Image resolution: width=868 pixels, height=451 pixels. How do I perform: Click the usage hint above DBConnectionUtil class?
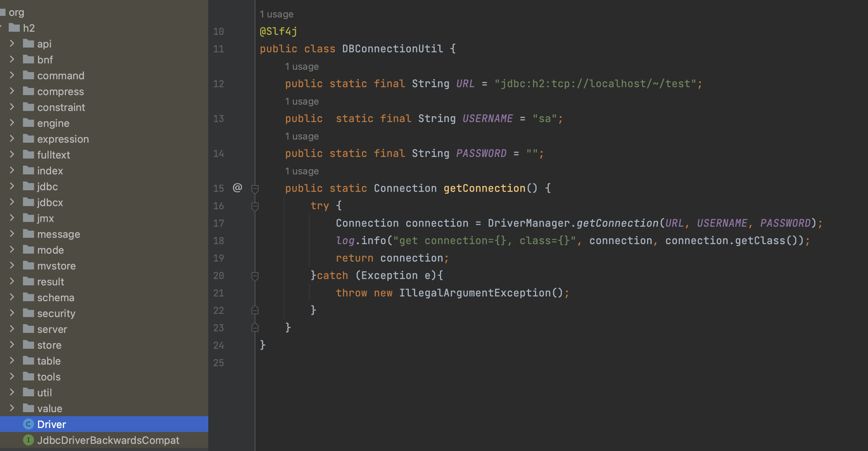coord(276,14)
